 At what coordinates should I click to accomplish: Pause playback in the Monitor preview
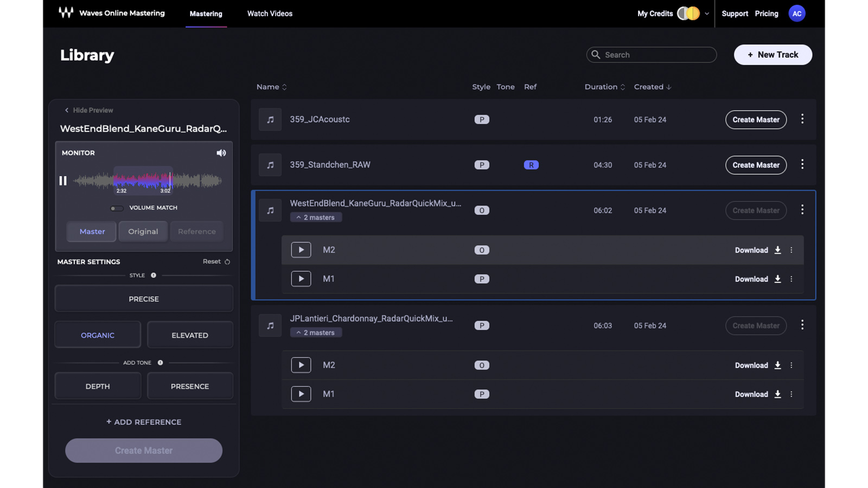coord(63,181)
